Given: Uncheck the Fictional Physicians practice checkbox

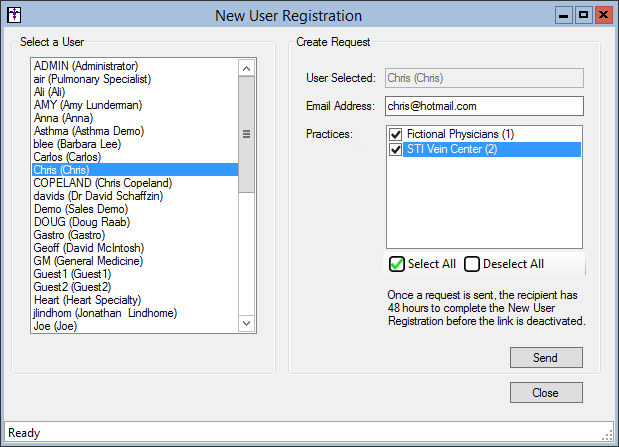Looking at the screenshot, I should click(396, 134).
